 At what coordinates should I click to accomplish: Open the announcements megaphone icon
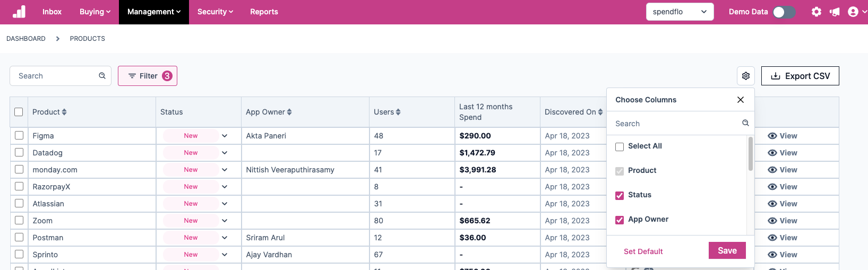835,12
